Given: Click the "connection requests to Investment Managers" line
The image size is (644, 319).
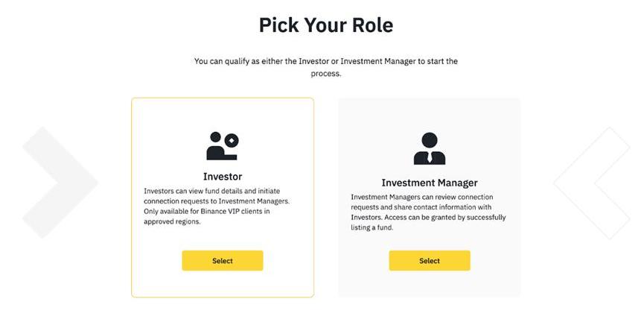Looking at the screenshot, I should click(x=216, y=201).
